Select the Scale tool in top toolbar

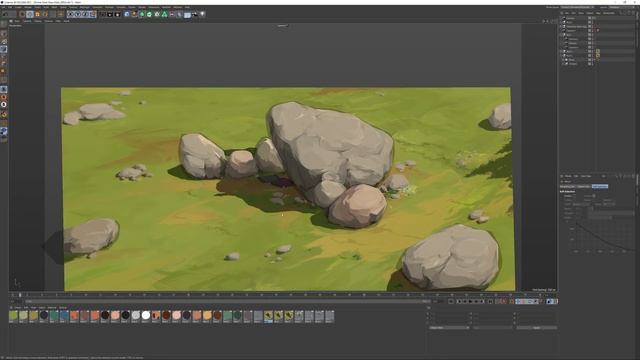point(38,14)
